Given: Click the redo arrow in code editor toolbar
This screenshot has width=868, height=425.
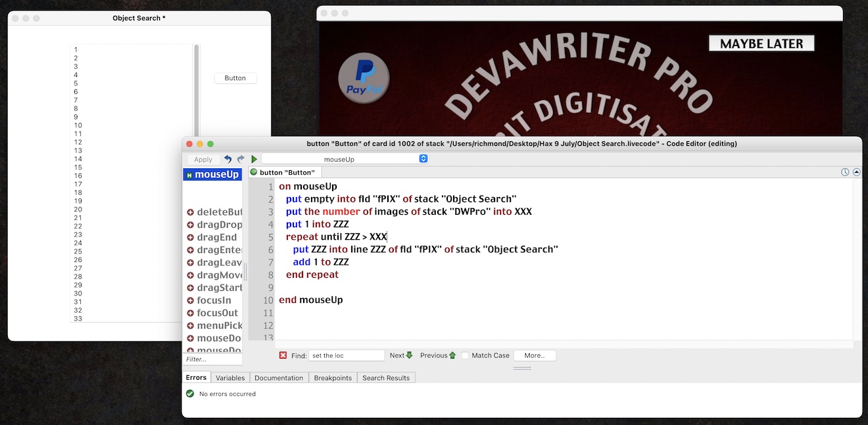Looking at the screenshot, I should pos(241,159).
